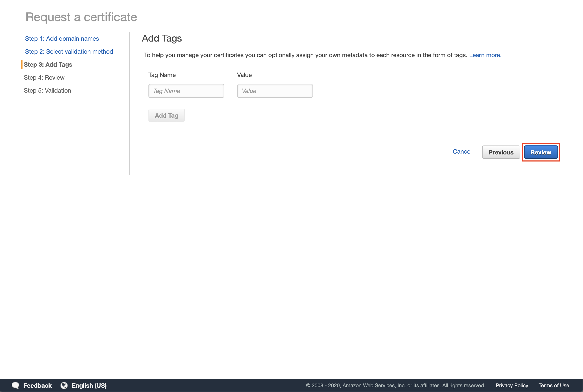
Task: Open the English (US) language selector
Action: (89, 385)
